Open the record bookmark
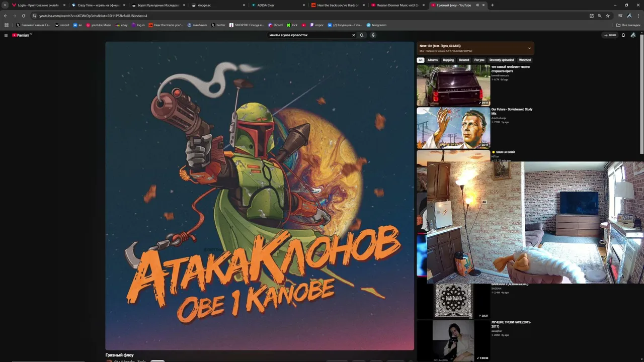The image size is (644, 362). click(62, 25)
